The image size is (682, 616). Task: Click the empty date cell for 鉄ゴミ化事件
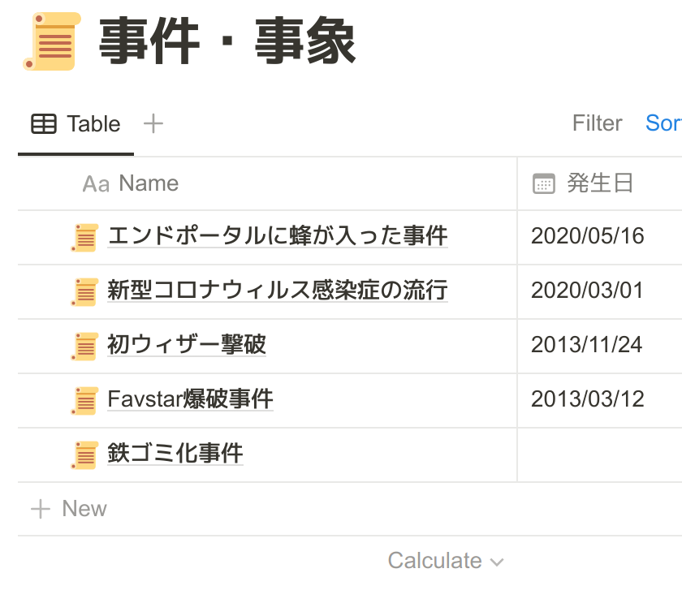tap(599, 454)
